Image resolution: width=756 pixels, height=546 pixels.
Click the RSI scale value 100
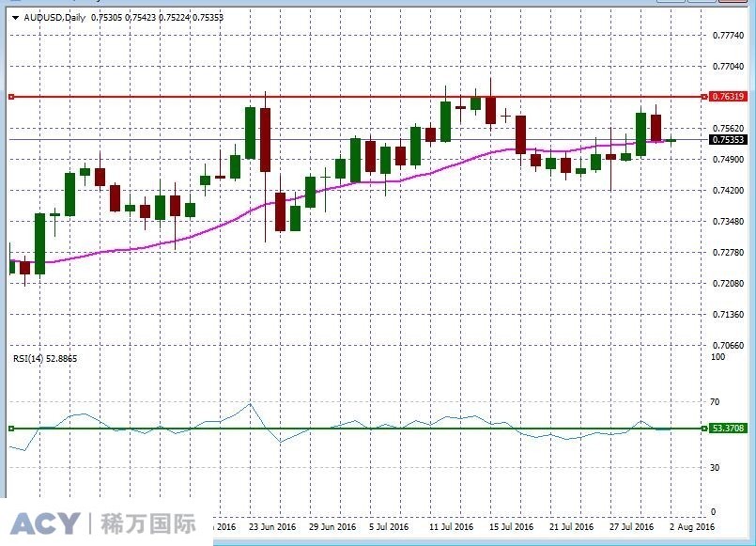717,357
